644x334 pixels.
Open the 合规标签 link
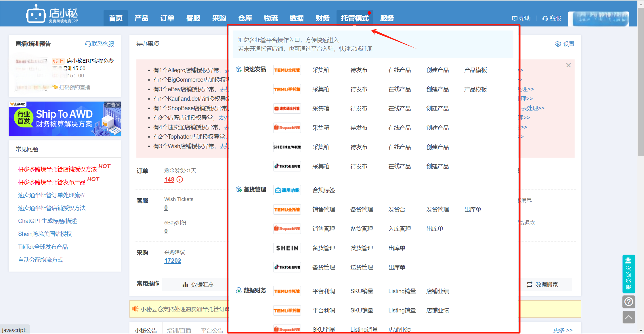click(x=324, y=190)
